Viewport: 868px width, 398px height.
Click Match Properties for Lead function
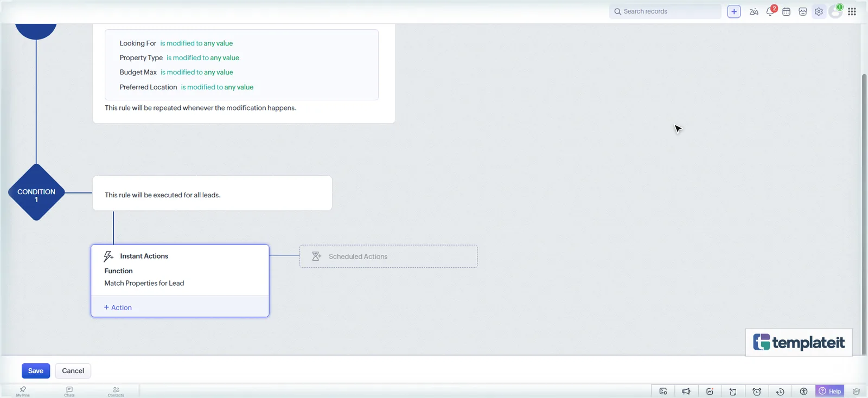click(144, 283)
